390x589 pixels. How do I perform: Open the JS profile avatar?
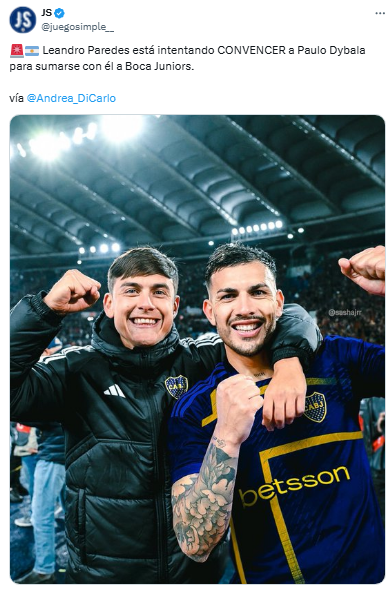tap(23, 20)
